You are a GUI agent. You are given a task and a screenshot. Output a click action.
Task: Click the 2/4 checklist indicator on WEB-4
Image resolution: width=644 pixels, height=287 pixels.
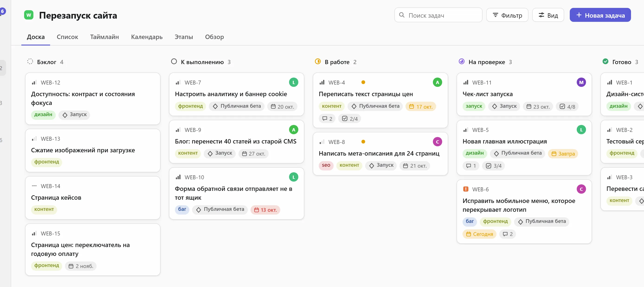tap(350, 119)
